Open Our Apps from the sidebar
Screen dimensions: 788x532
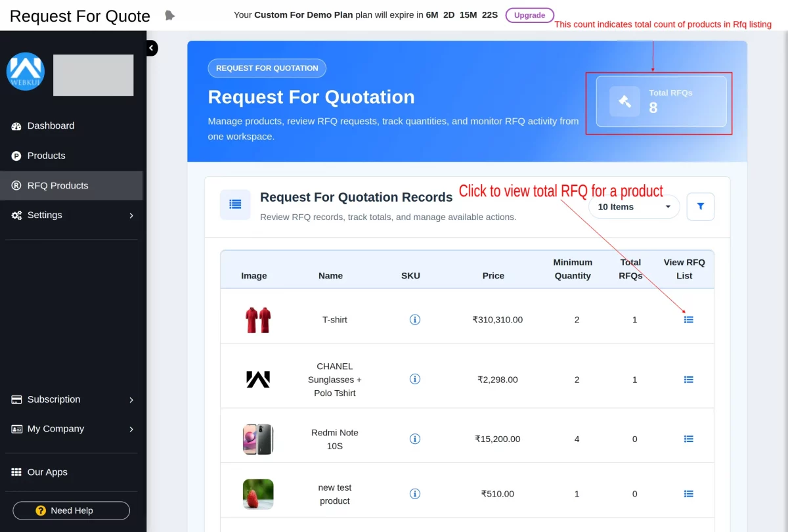72,472
